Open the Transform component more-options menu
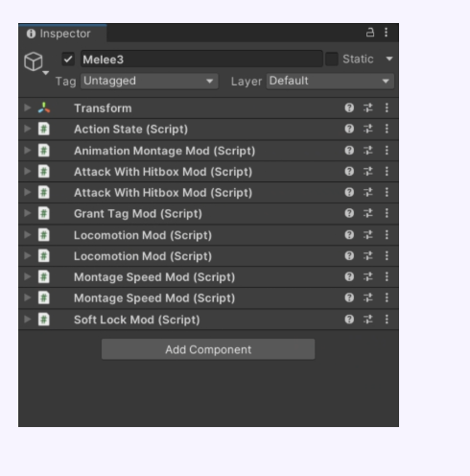This screenshot has width=470, height=476. point(387,107)
